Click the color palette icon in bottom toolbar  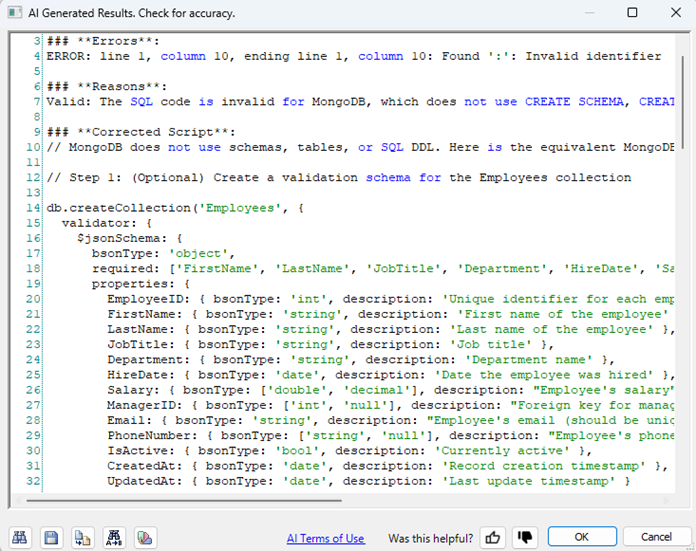[x=145, y=536]
